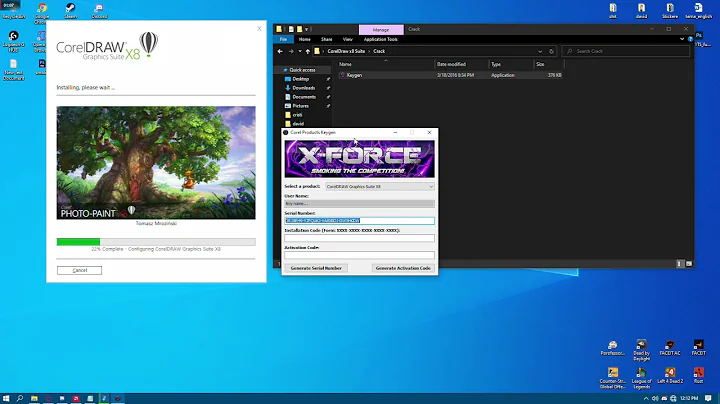
Task: Open the Application Tools tab
Action: [381, 39]
